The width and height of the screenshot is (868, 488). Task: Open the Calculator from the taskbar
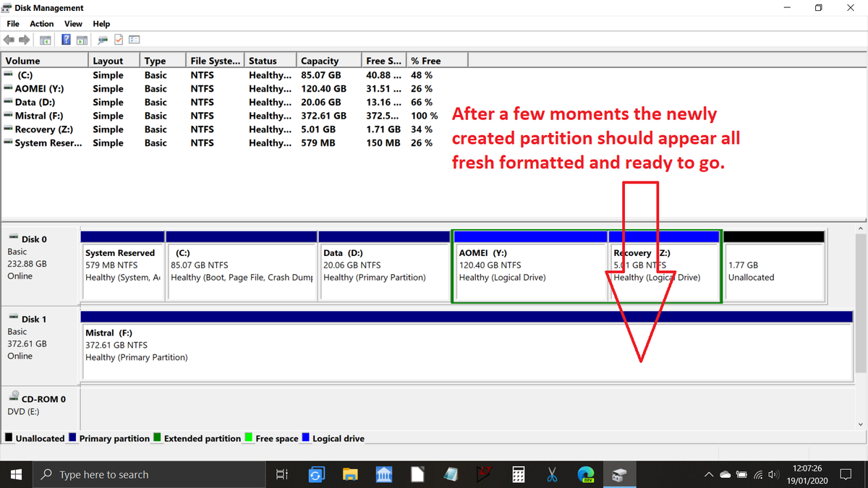pyautogui.click(x=518, y=474)
